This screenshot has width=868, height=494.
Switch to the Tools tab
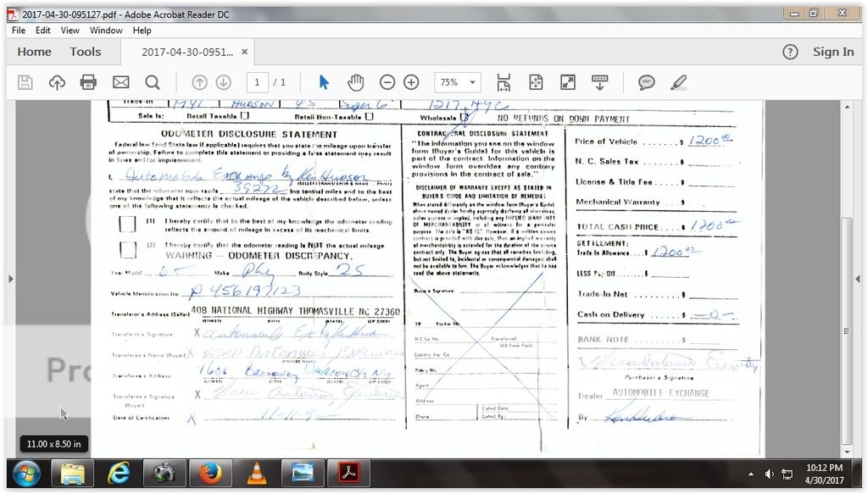click(x=85, y=52)
